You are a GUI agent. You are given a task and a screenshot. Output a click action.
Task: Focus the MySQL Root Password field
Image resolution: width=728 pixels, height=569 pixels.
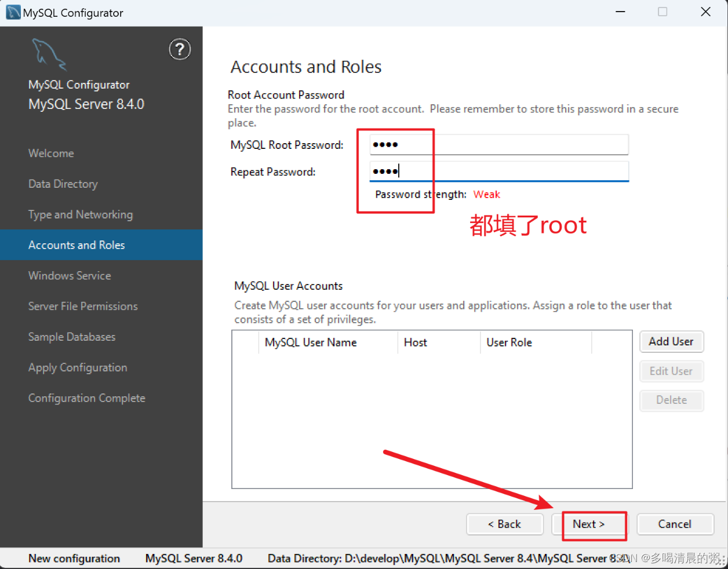[499, 144]
